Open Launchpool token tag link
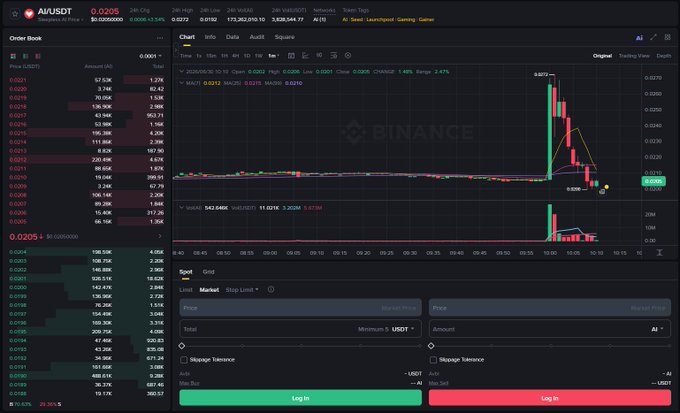The image size is (680, 413). (380, 20)
